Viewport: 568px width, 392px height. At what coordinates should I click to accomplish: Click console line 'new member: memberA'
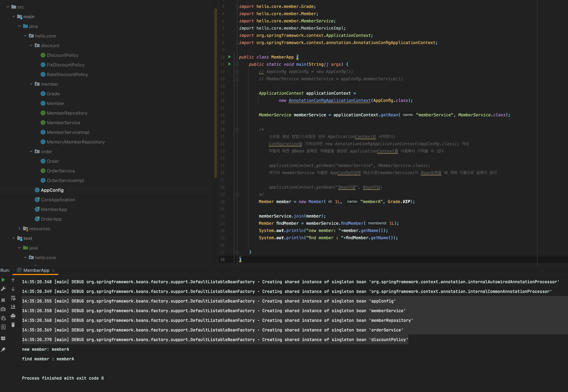(45, 349)
